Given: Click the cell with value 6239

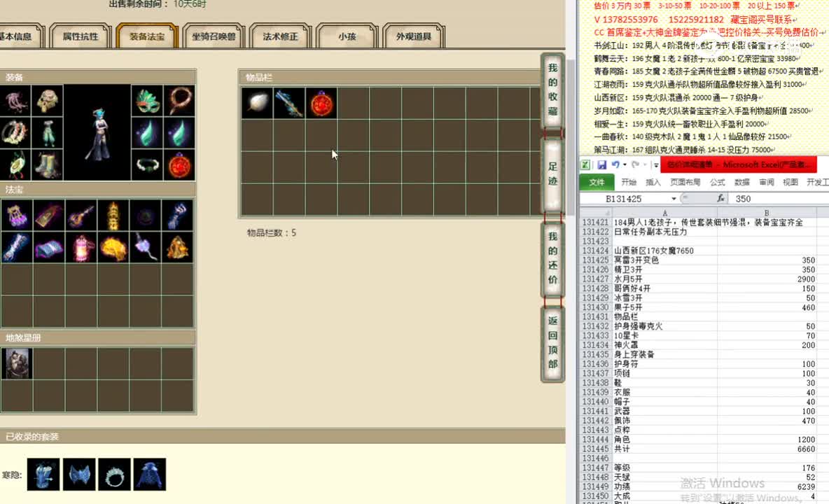Looking at the screenshot, I should point(767,486).
